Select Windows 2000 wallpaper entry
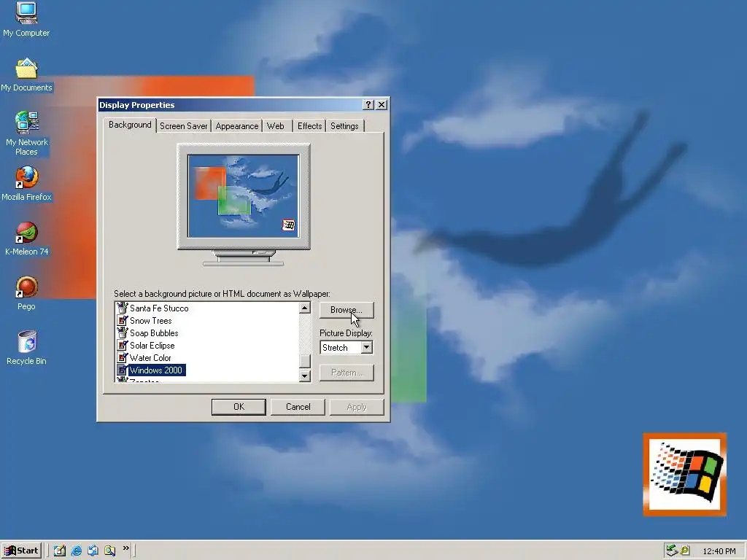This screenshot has width=747, height=560. [x=156, y=370]
